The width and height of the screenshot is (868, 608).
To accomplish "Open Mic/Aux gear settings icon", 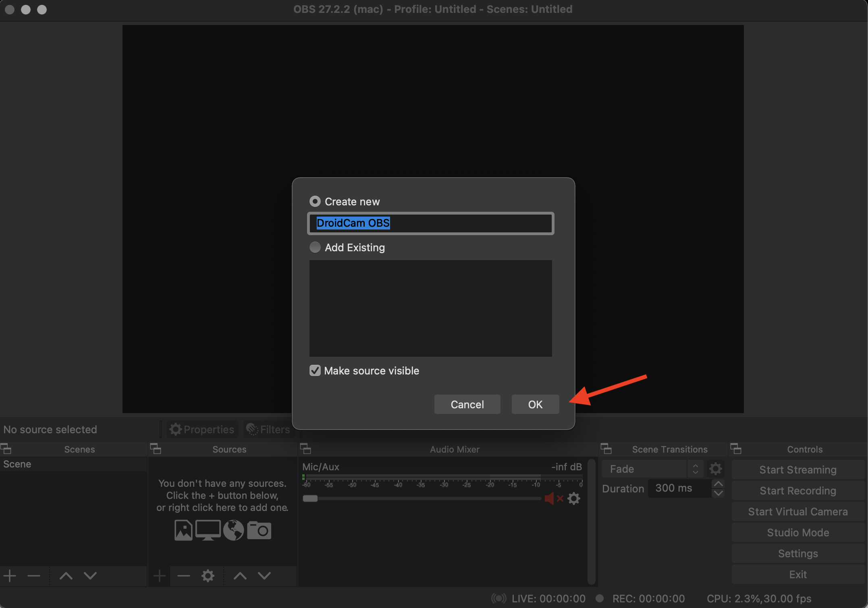I will (x=574, y=498).
